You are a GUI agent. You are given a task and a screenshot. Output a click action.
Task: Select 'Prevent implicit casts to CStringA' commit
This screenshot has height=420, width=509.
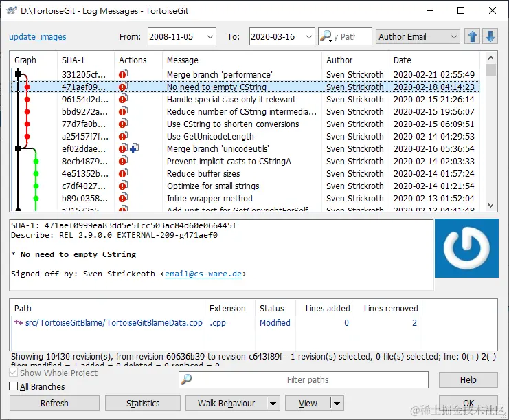(245, 161)
